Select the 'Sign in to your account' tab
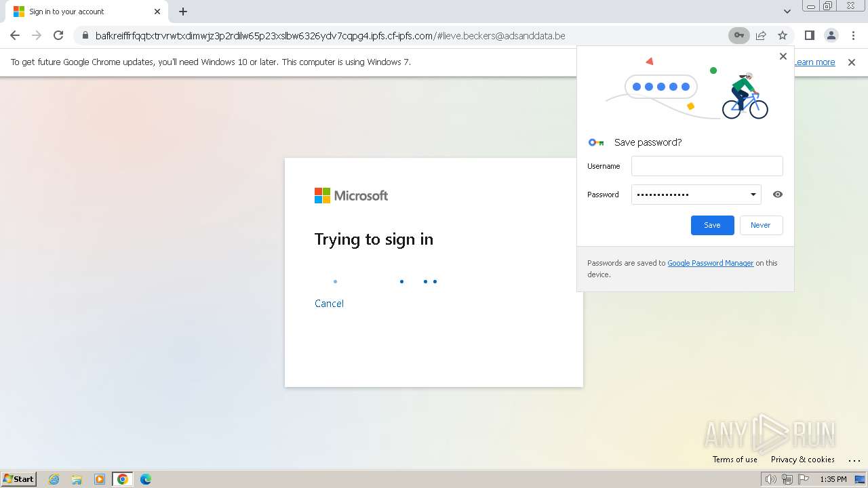The width and height of the screenshot is (868, 488). click(87, 12)
